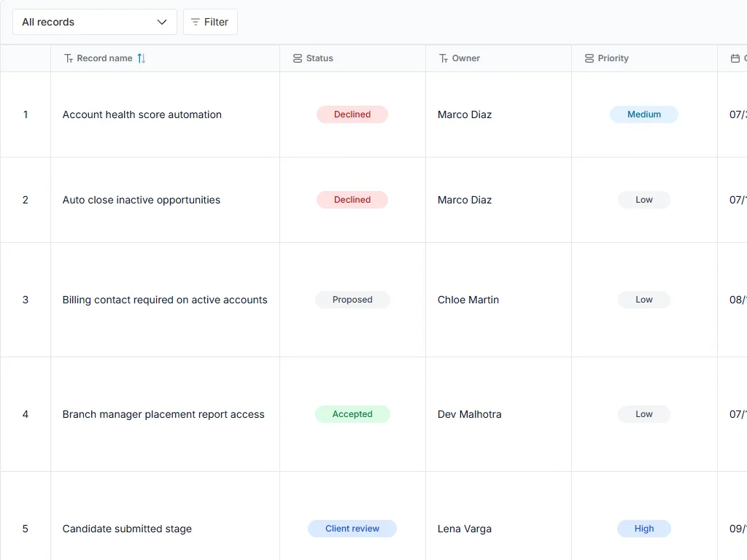This screenshot has width=747, height=560.
Task: Click the Client review status badge
Action: 352,529
